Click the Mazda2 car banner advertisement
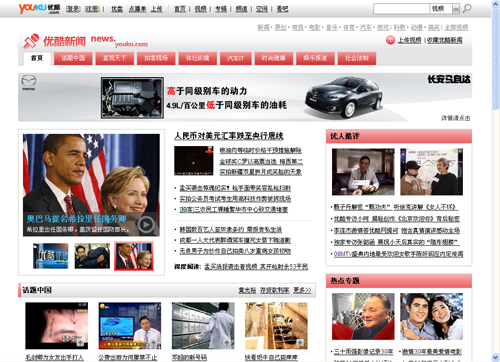The image size is (500, 362). [245, 97]
